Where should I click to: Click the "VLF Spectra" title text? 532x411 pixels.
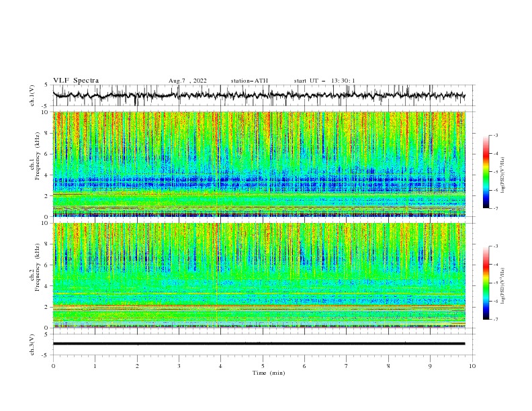click(76, 81)
